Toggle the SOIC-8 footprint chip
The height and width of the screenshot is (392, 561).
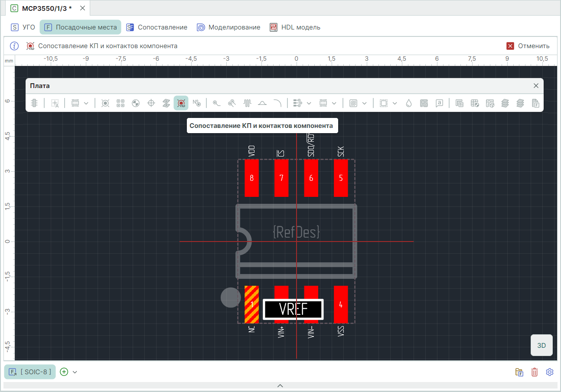(x=30, y=372)
